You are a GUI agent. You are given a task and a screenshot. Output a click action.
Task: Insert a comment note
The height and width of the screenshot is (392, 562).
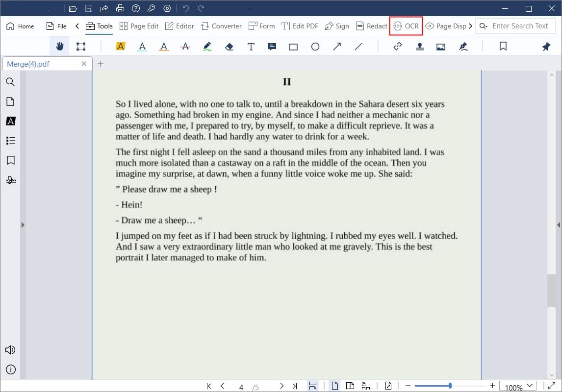[272, 47]
